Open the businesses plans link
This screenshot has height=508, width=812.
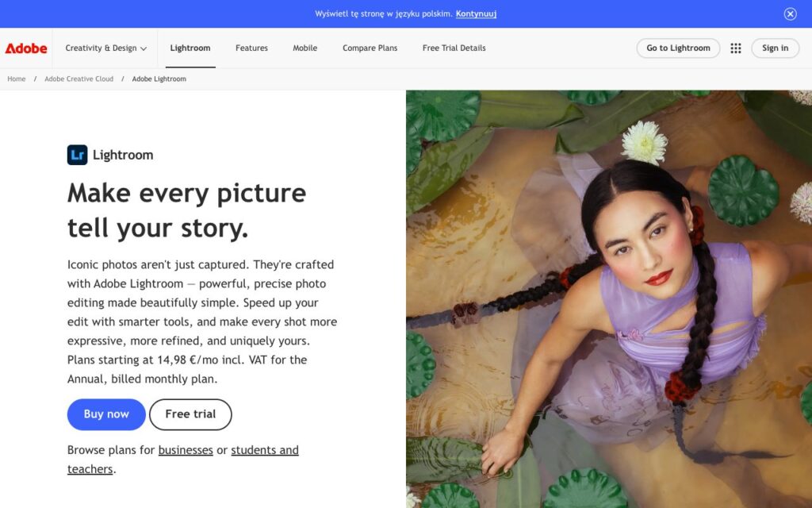[186, 450]
